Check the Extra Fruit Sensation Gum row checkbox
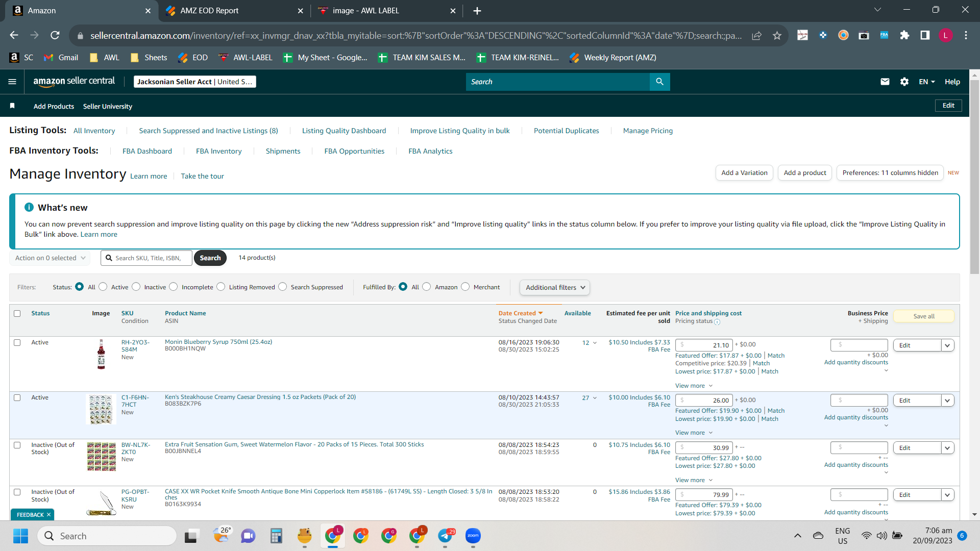The width and height of the screenshot is (980, 551). pyautogui.click(x=17, y=445)
